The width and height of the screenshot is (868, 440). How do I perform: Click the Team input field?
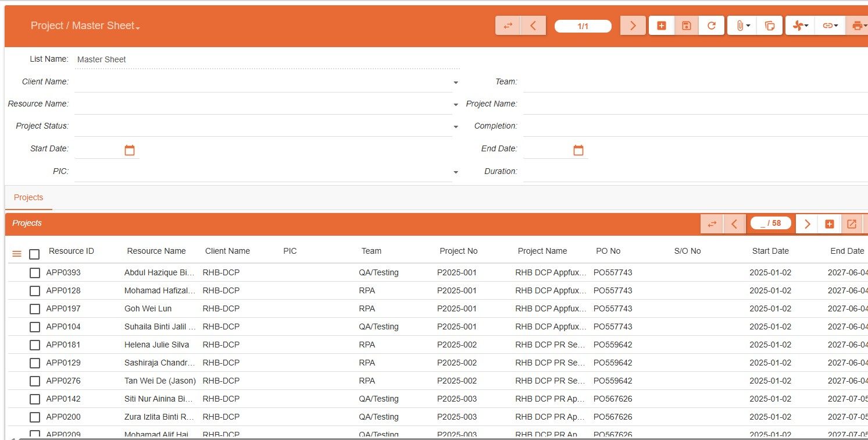pos(695,82)
